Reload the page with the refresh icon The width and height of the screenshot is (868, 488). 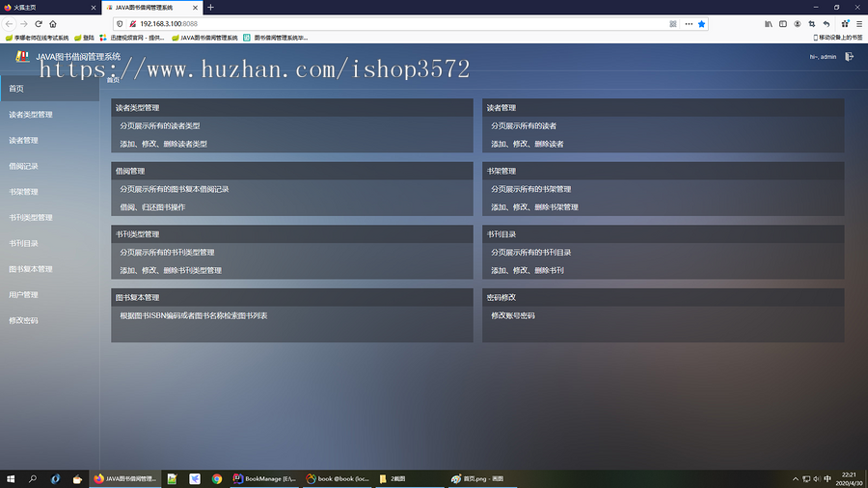[39, 24]
